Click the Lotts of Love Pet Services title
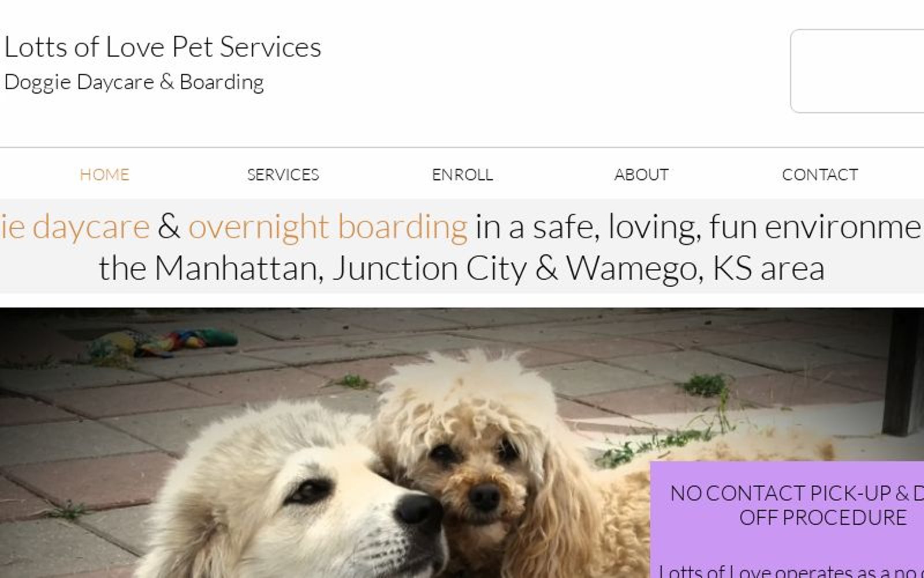Image resolution: width=924 pixels, height=578 pixels. pos(162,47)
